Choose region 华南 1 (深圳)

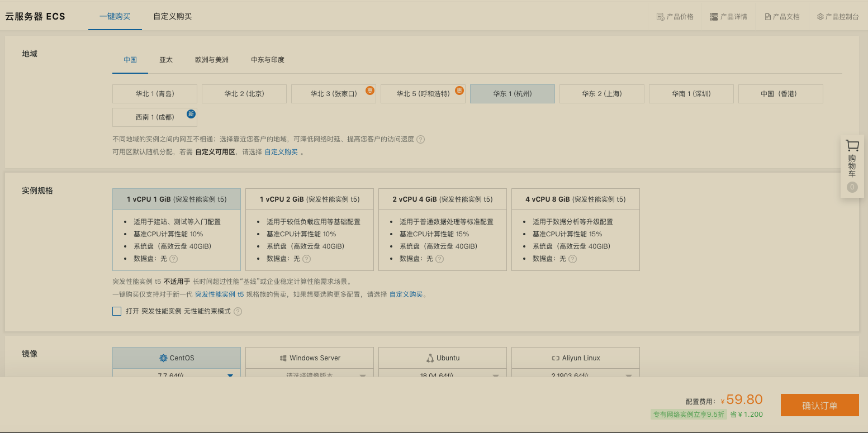pos(691,94)
